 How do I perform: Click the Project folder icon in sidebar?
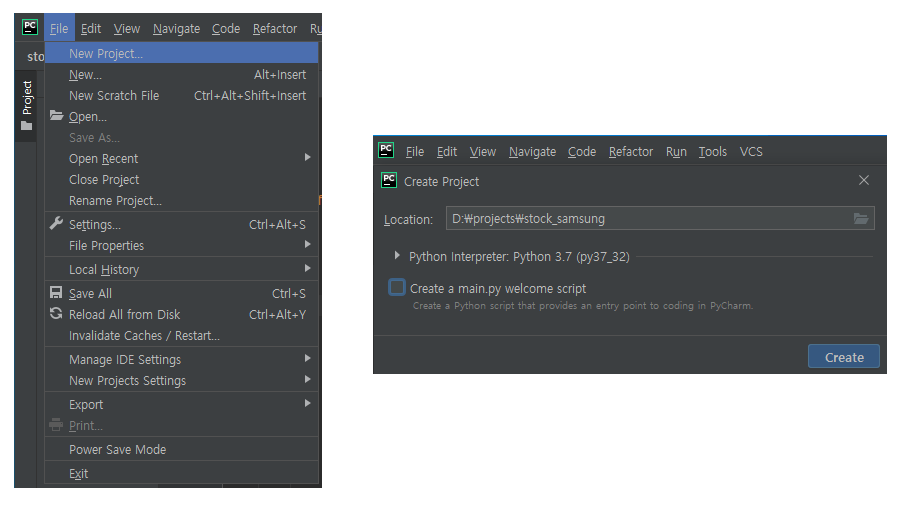(x=27, y=126)
